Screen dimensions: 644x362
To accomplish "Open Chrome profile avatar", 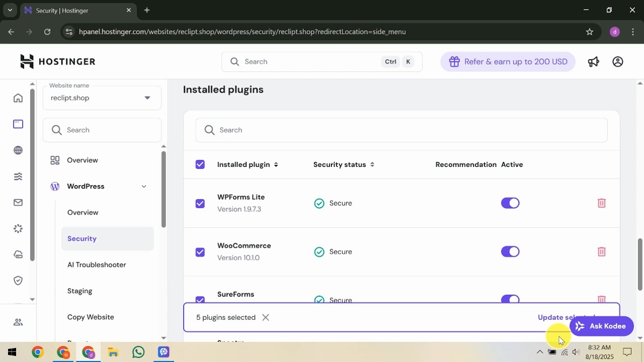I will (614, 32).
